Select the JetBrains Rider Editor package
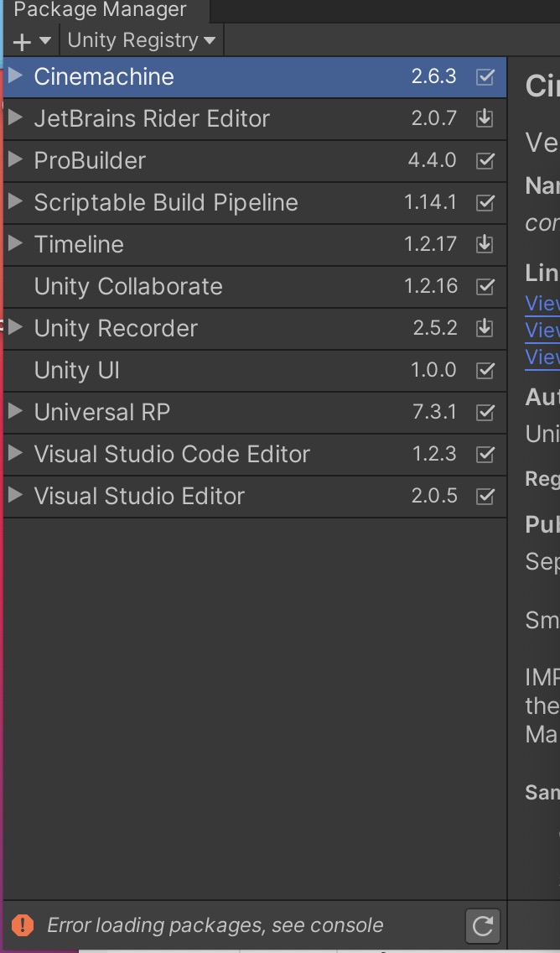The height and width of the screenshot is (953, 560). (255, 118)
